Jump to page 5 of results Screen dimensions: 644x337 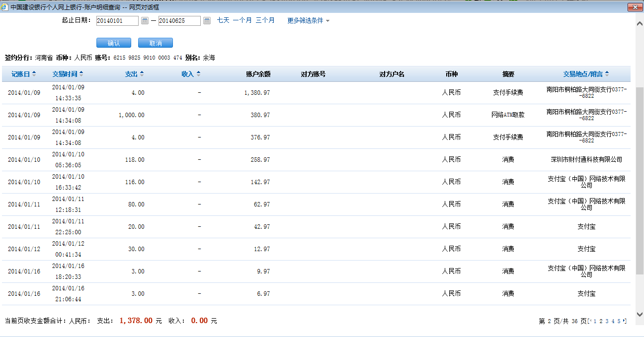tap(619, 321)
